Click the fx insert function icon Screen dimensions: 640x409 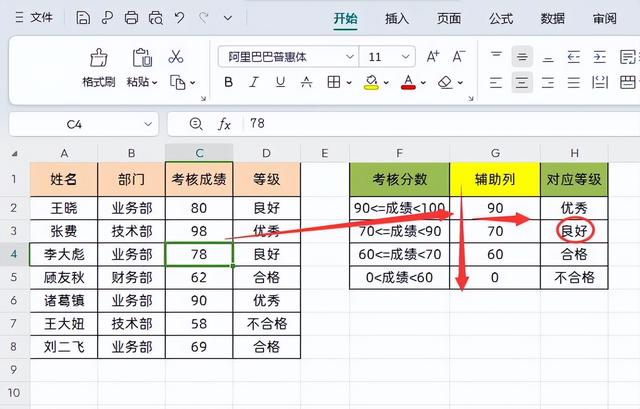pos(224,124)
